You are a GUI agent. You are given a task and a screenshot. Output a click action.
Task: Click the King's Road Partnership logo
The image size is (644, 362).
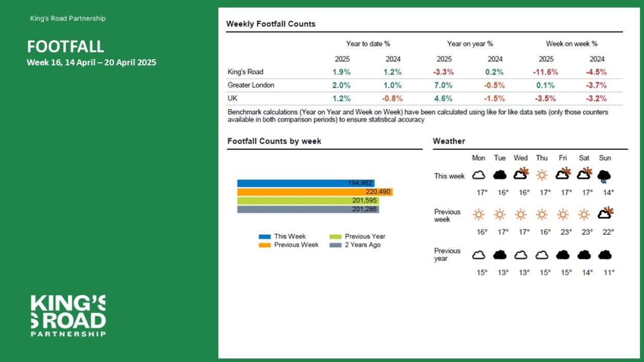pos(68,316)
